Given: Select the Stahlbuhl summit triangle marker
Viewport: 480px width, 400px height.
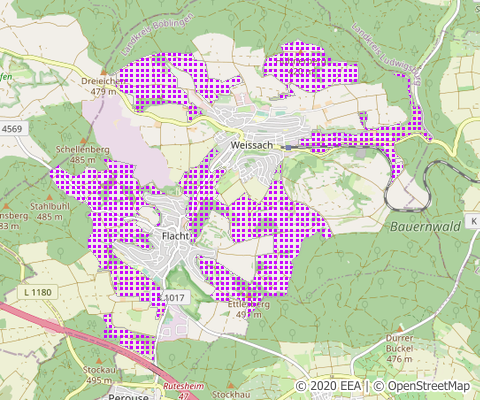Looking at the screenshot, I should 49,198.
